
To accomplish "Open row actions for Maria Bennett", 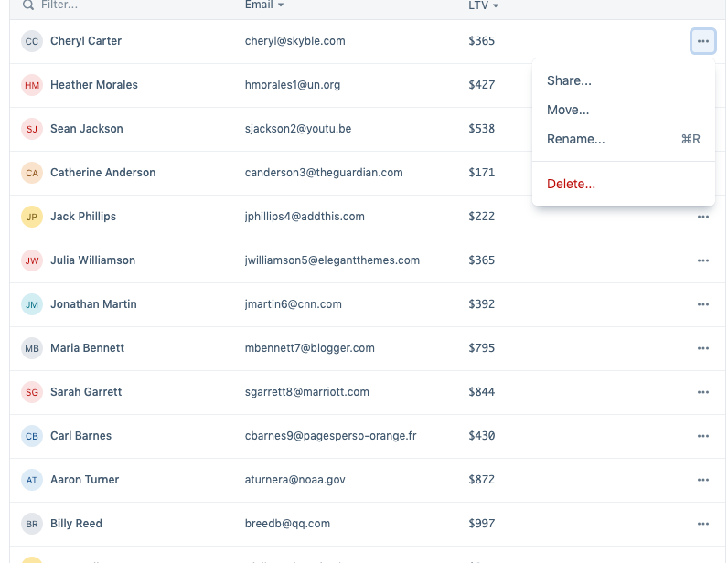I will pos(702,348).
